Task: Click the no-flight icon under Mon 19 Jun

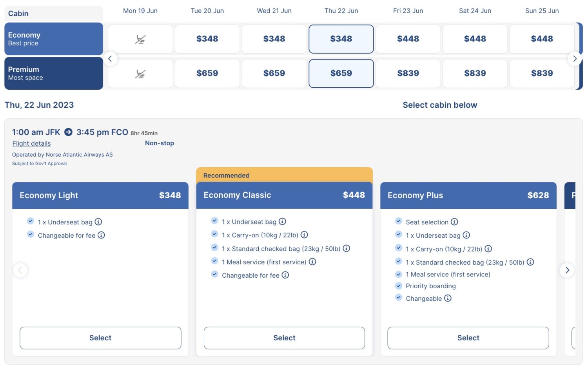Action: click(x=140, y=39)
